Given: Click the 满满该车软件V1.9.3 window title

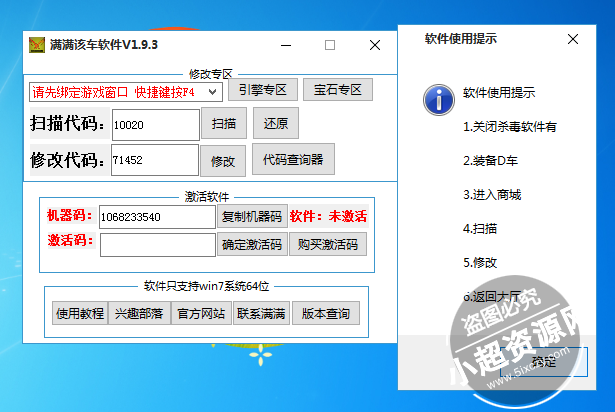Looking at the screenshot, I should tap(104, 45).
